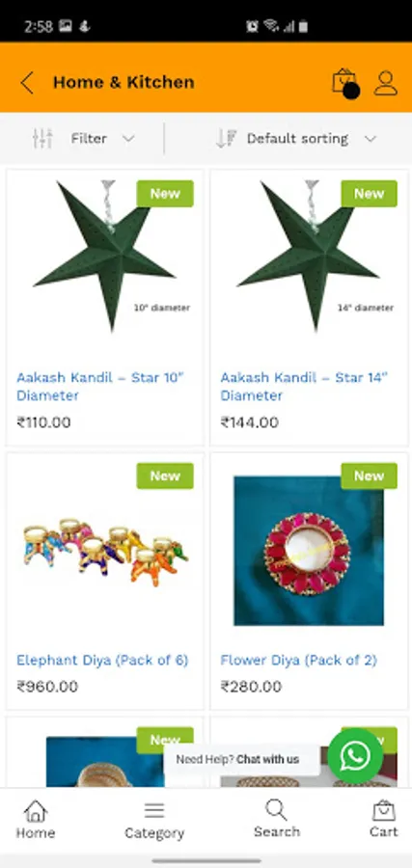Open the shopping bag icon in header
This screenshot has width=412, height=868.
(345, 83)
